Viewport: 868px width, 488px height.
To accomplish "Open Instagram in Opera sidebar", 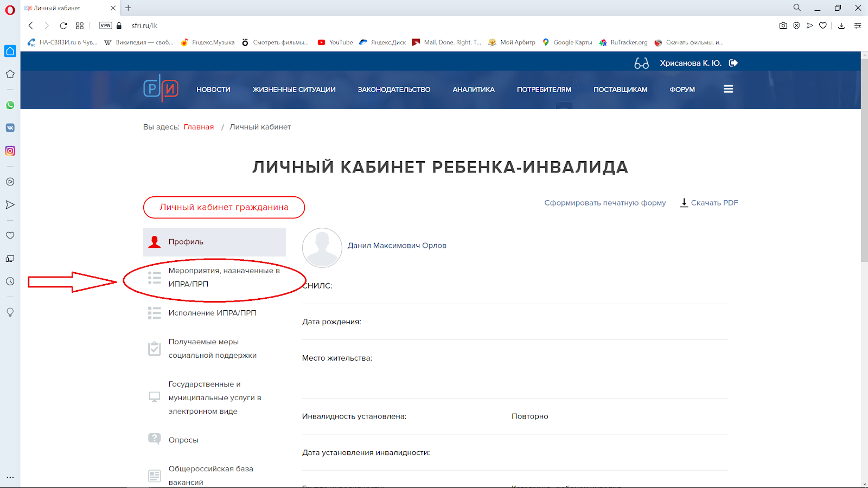I will 10,151.
